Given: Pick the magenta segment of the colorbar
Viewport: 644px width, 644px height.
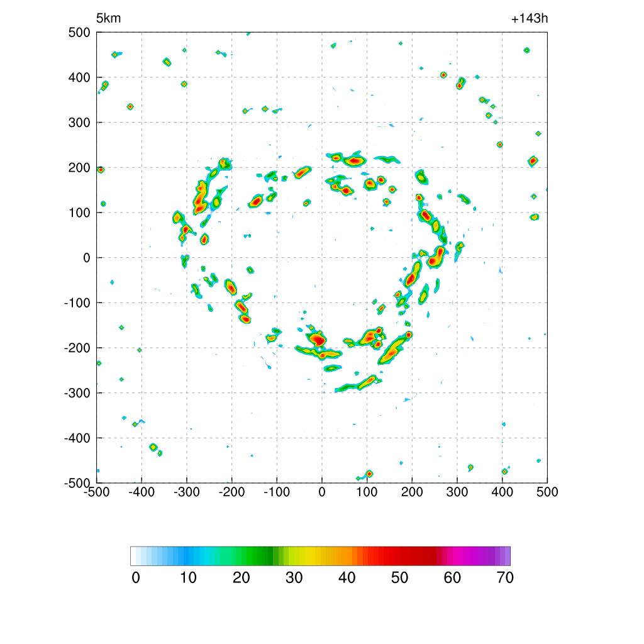Looking at the screenshot, I should [x=460, y=556].
